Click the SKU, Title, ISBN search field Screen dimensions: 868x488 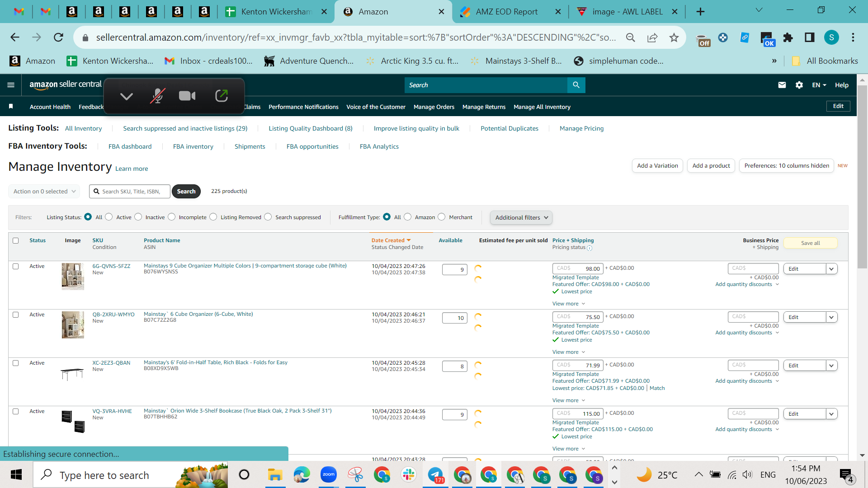[x=130, y=191]
